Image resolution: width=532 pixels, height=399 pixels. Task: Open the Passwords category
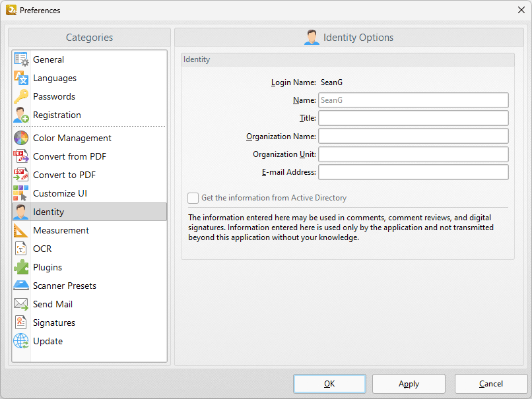click(x=90, y=96)
